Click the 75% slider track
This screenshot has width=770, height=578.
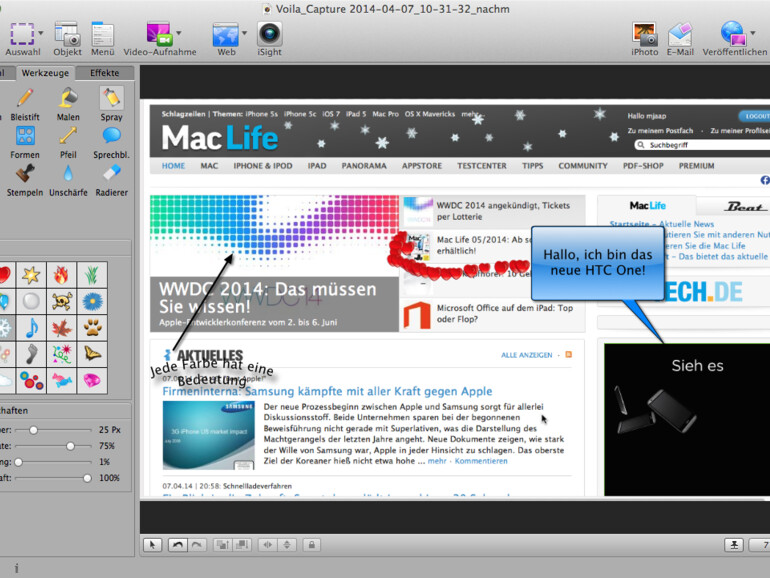click(53, 446)
